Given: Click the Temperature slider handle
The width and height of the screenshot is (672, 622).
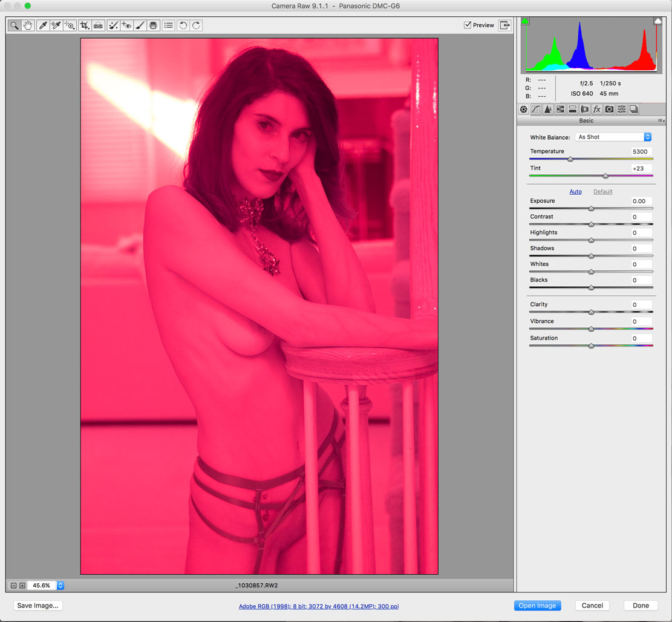Looking at the screenshot, I should coord(570,159).
